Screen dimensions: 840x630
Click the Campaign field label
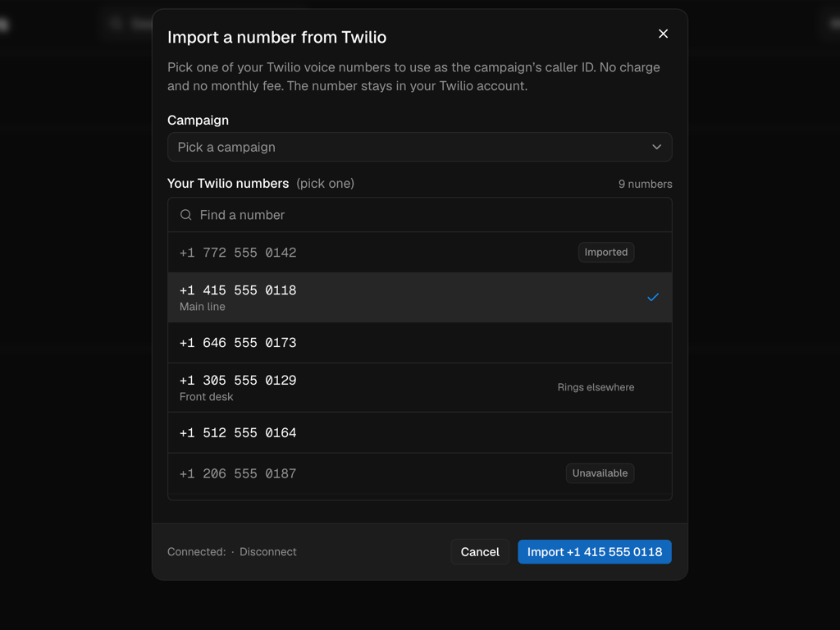[198, 120]
